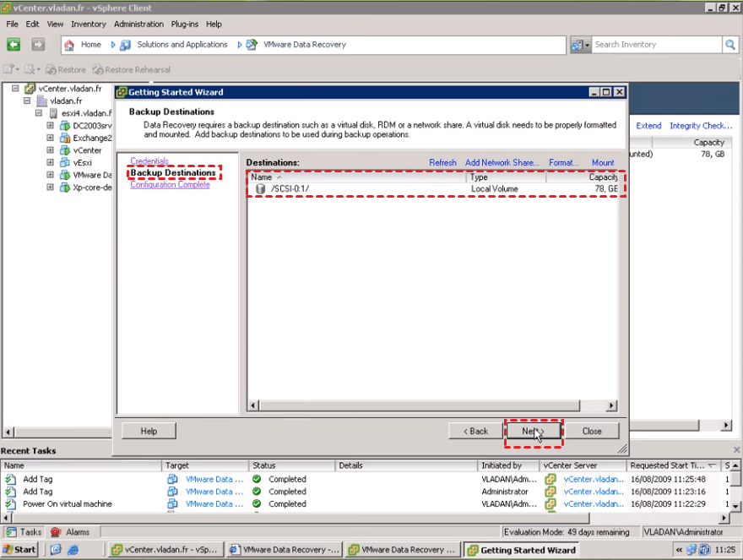This screenshot has height=560, width=743.
Task: Click Completed status icon for Power On task
Action: click(x=257, y=503)
